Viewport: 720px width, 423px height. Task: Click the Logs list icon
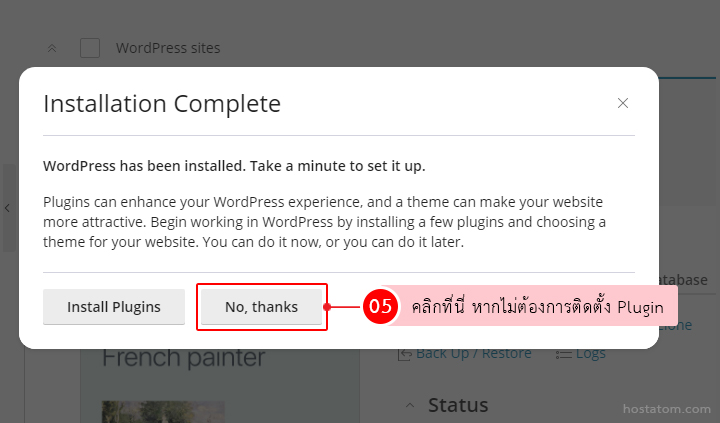click(564, 353)
